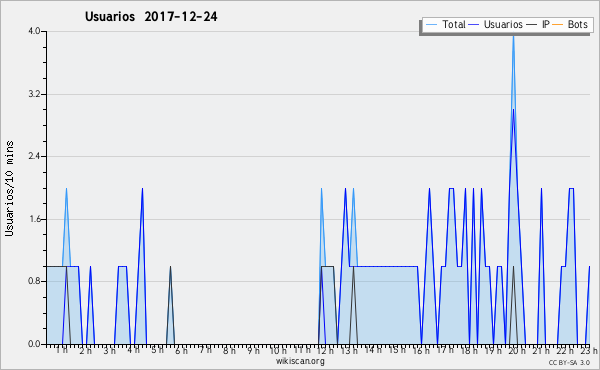Click the y-axis value 2.4
The image size is (600, 370).
point(34,156)
